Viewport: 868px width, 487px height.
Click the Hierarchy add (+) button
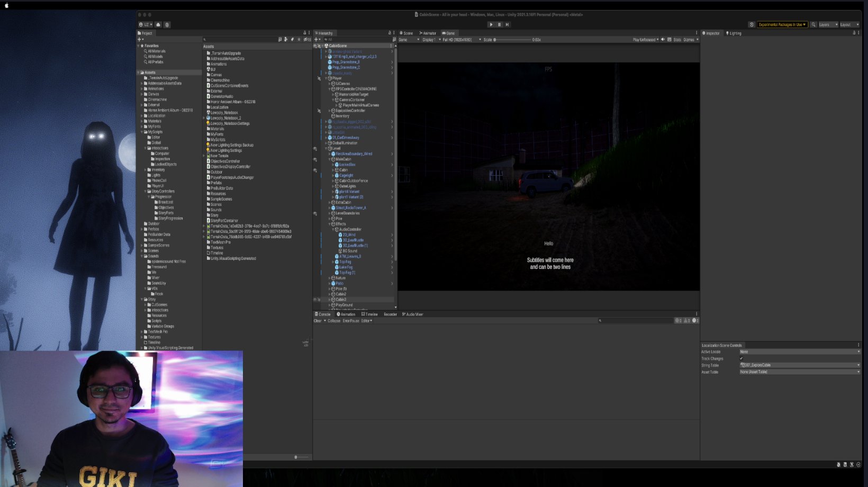coord(317,39)
